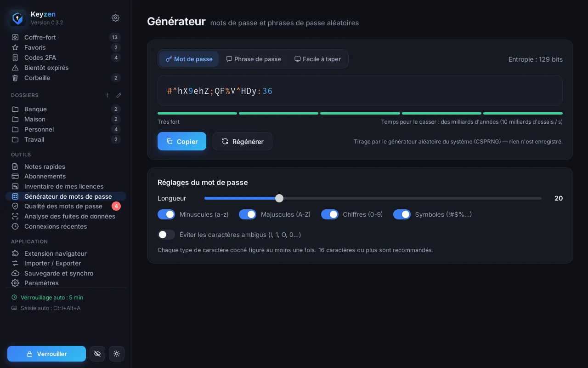Image resolution: width=588 pixels, height=368 pixels.
Task: Open Importer / Exporter in sidebar
Action: (x=66, y=263)
